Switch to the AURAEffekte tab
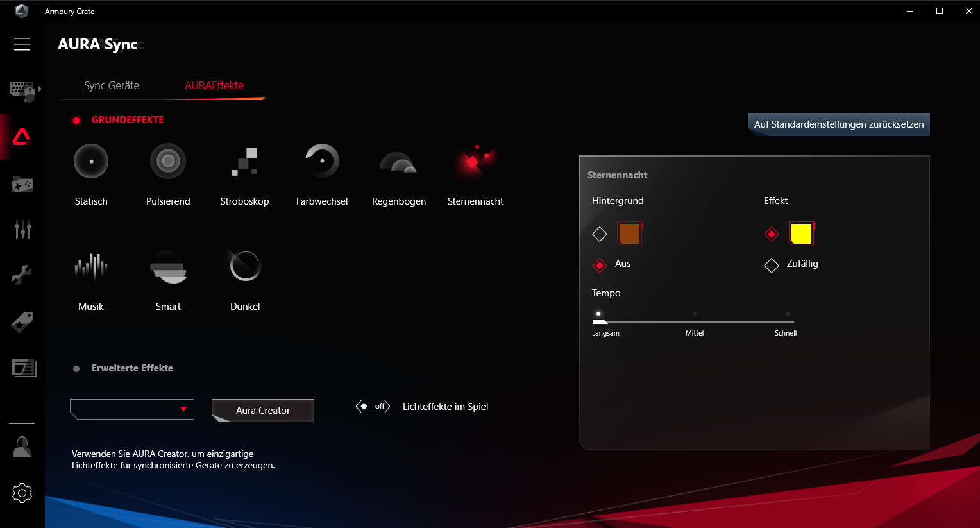This screenshot has height=528, width=980. (214, 85)
